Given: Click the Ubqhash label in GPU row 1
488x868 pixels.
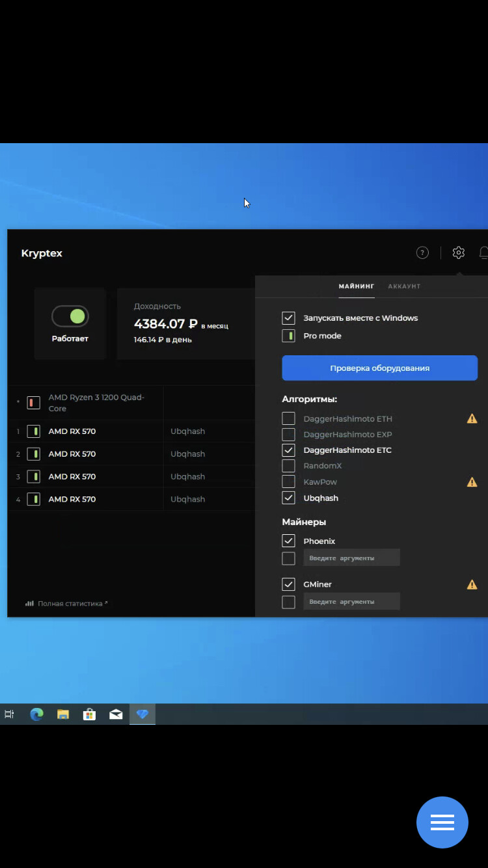Looking at the screenshot, I should point(188,431).
